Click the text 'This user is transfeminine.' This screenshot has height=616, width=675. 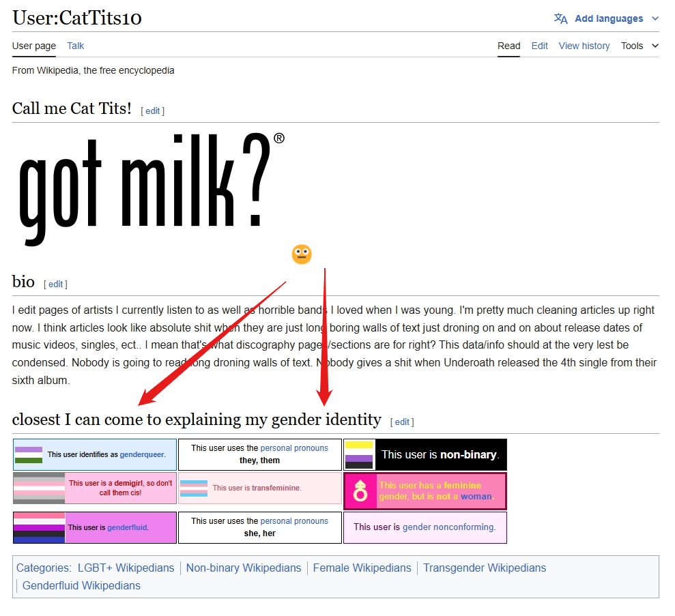pyautogui.click(x=257, y=488)
